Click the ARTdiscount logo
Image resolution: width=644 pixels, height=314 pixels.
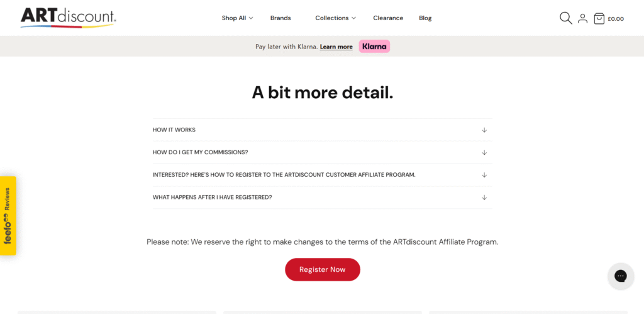(x=68, y=18)
